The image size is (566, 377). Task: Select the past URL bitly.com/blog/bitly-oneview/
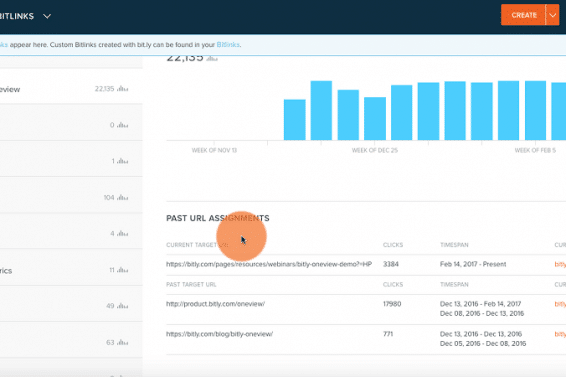(219, 334)
